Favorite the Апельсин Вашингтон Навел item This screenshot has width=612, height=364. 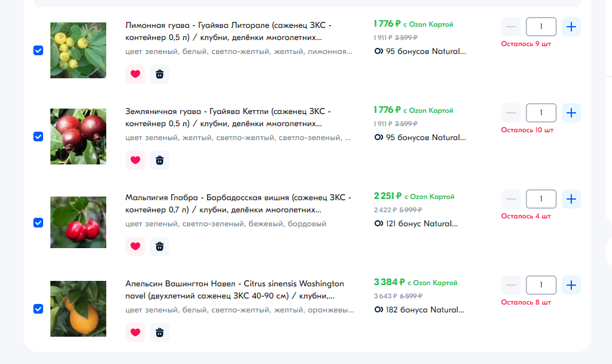coord(135,332)
